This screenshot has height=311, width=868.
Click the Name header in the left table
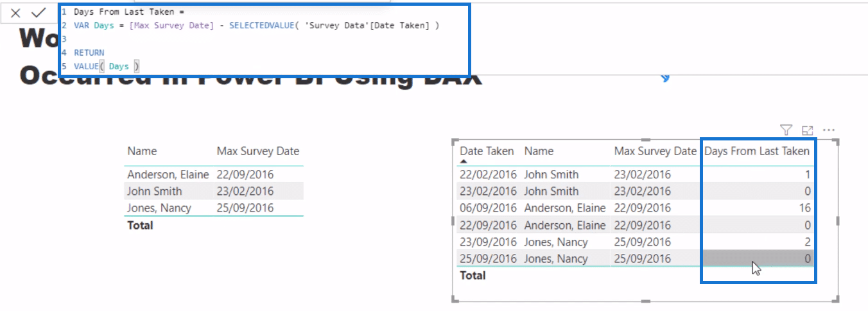point(142,151)
